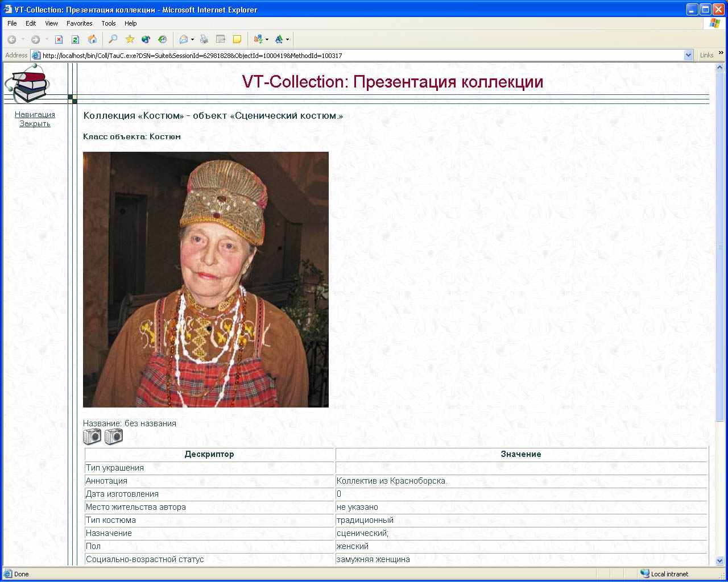
Task: Click the Local intranet zone indicator
Action: (664, 574)
